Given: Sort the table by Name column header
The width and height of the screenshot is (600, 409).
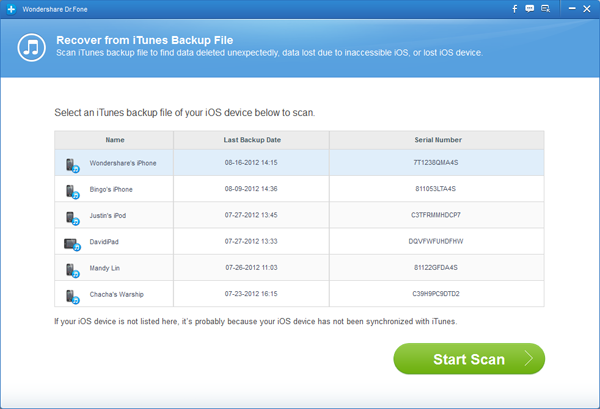Looking at the screenshot, I should 115,140.
